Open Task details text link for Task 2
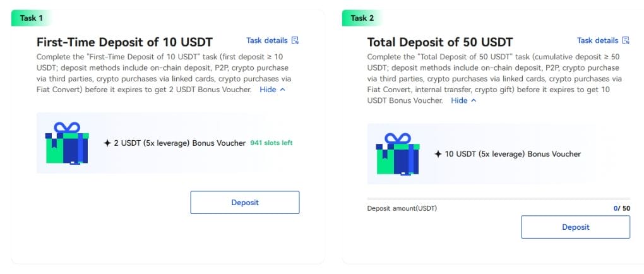Screen dimensions: 644x274 click(x=597, y=40)
